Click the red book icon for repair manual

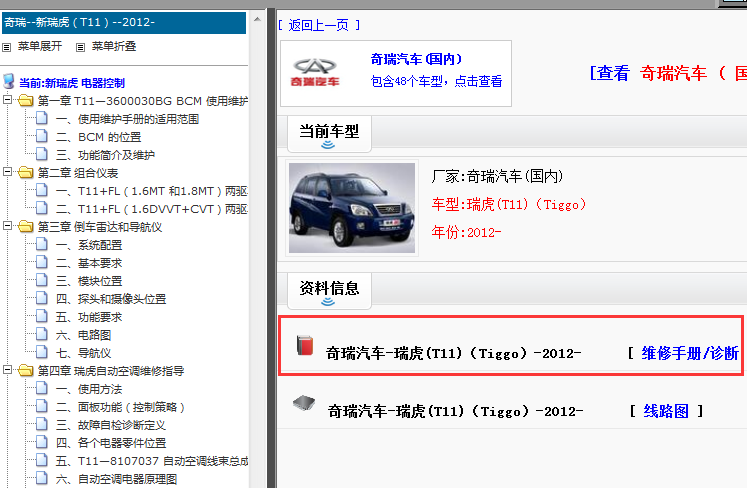[x=305, y=345]
